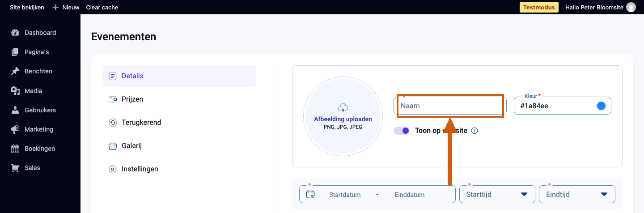Click Clear cache in top bar
This screenshot has width=644, height=213.
click(102, 7)
